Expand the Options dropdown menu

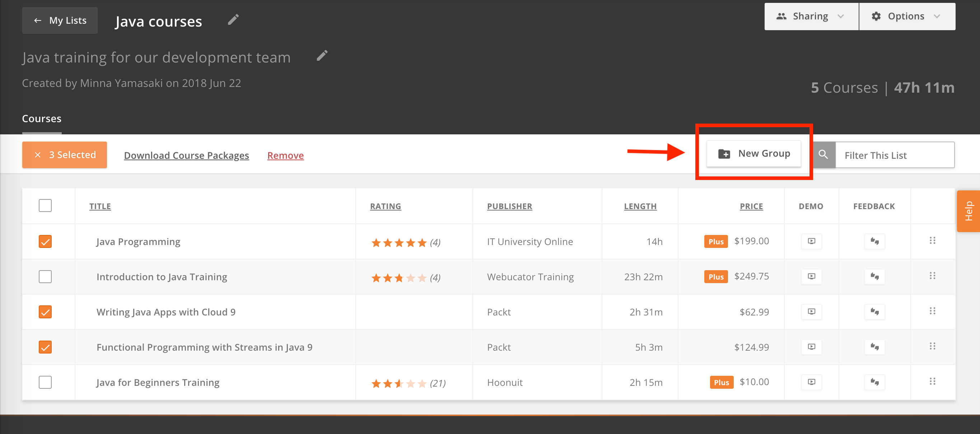click(x=906, y=17)
